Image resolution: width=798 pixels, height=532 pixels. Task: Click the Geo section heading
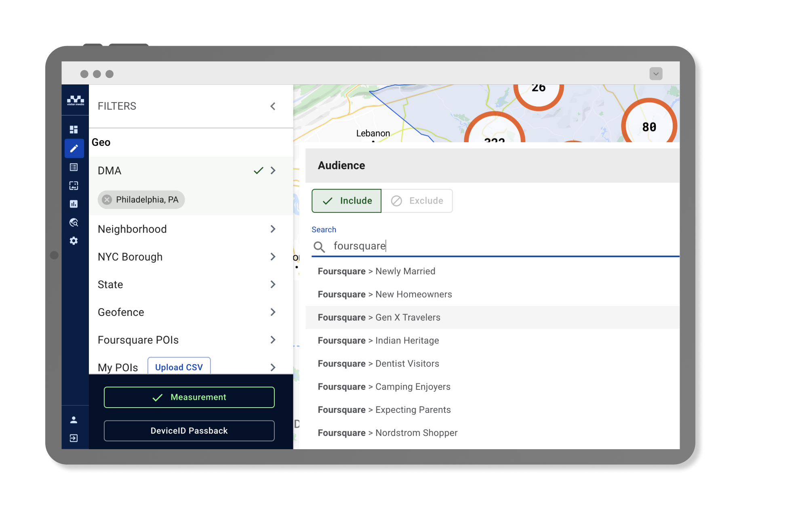[101, 142]
